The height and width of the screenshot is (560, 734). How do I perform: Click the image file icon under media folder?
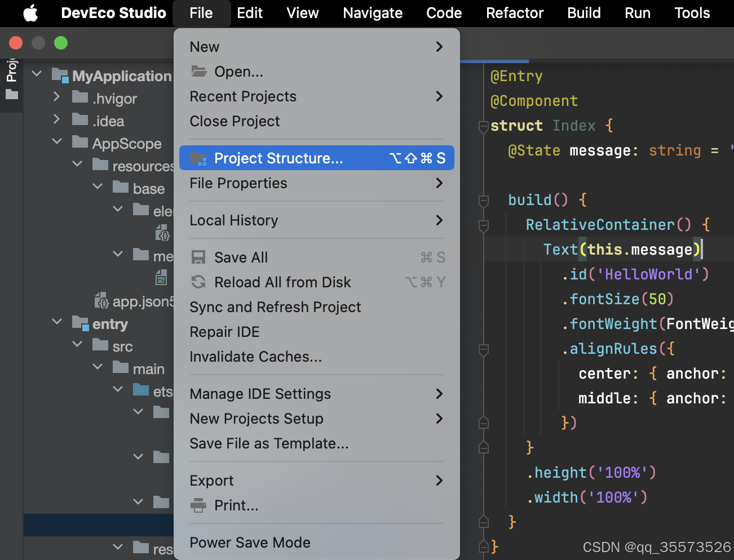161,277
